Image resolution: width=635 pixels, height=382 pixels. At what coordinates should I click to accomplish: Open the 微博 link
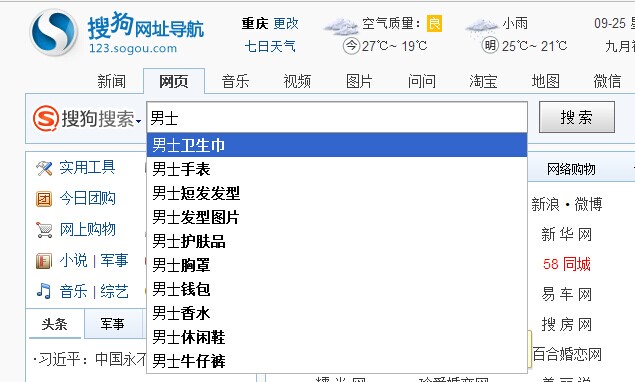tap(588, 204)
